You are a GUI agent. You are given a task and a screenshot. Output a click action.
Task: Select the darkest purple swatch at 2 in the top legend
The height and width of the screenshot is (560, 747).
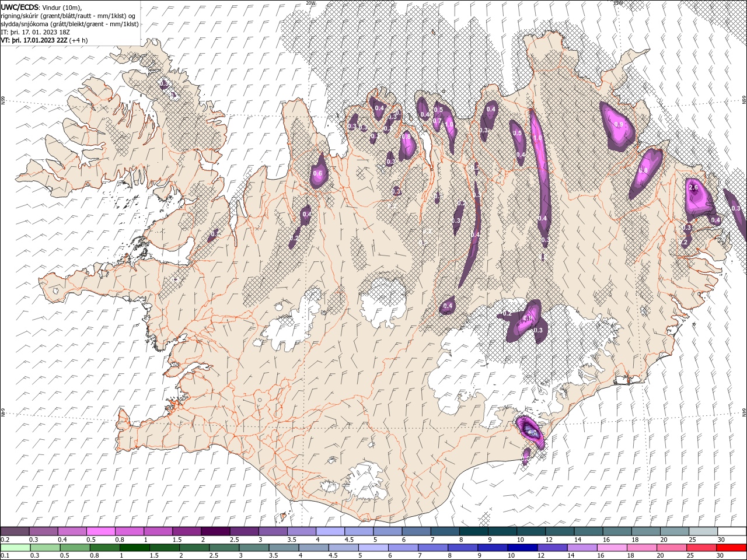tap(215, 531)
